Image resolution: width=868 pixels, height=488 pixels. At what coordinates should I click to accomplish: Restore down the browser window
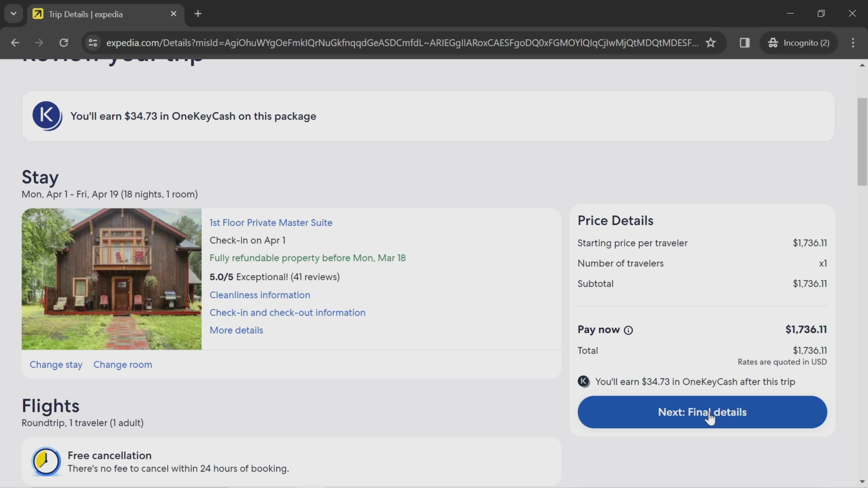coord(821,14)
